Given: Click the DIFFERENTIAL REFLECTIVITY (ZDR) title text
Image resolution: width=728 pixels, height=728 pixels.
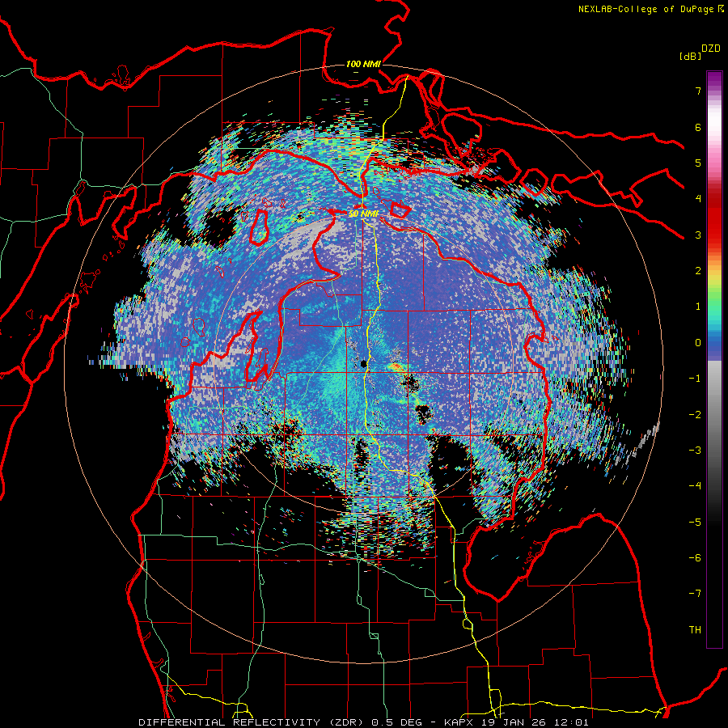Looking at the screenshot, I should pyautogui.click(x=252, y=722).
